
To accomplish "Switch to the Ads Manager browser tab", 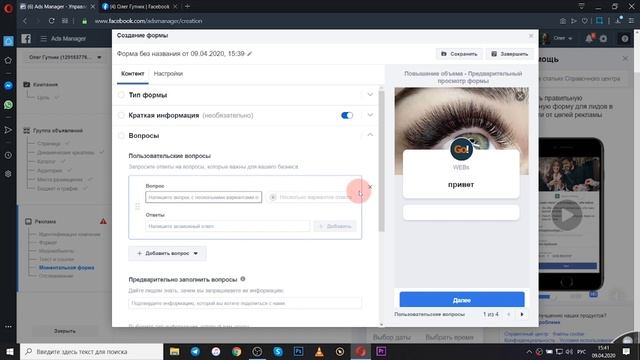I will tap(57, 7).
